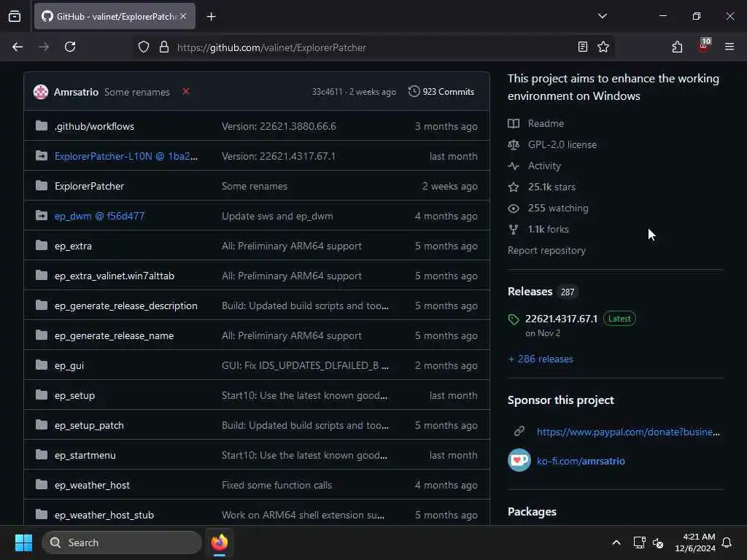The image size is (747, 560).
Task: Open Firefox from the taskbar
Action: [x=220, y=542]
